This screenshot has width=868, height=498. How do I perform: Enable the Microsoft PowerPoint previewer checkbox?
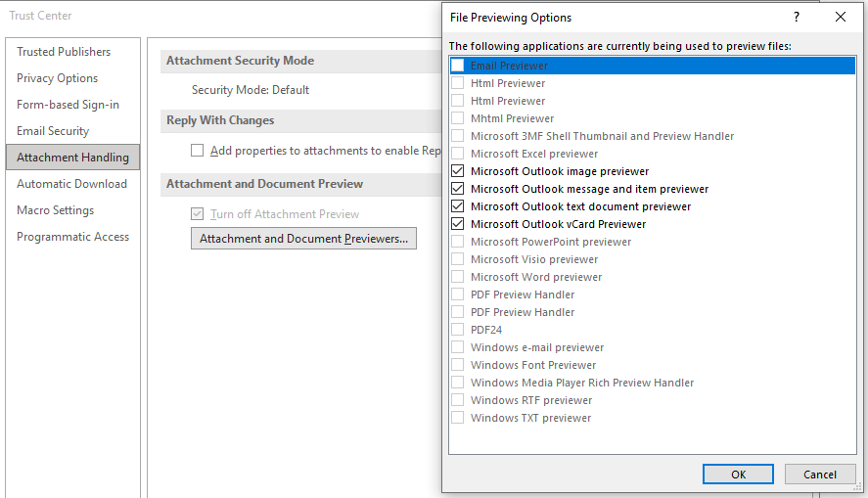coord(457,242)
